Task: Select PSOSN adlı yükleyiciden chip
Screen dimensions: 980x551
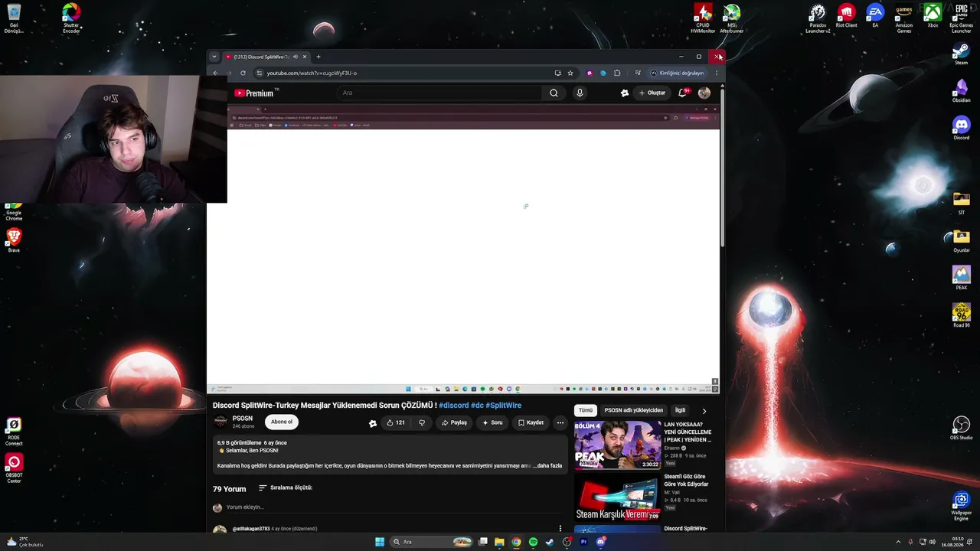Action: pyautogui.click(x=634, y=410)
